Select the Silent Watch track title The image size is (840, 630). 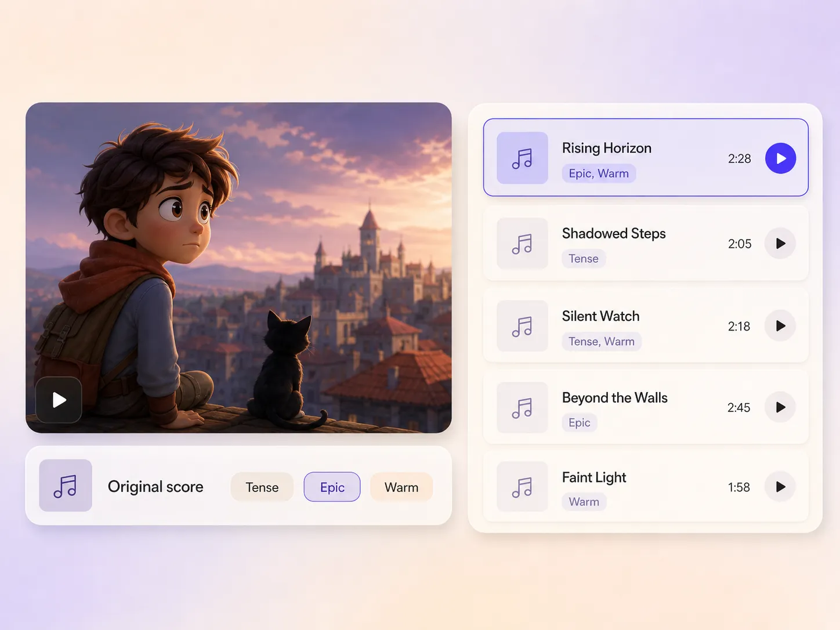pos(601,316)
